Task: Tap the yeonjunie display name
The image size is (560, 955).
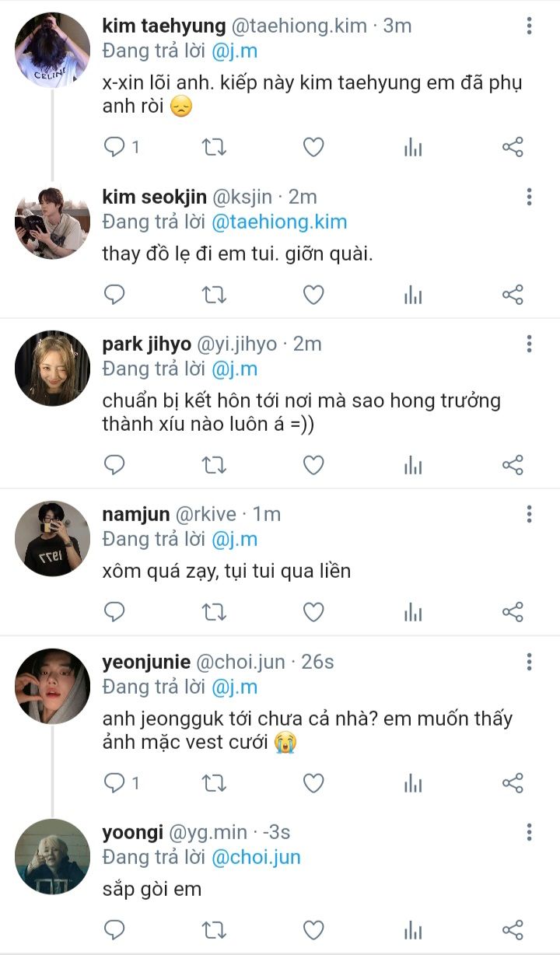Action: (146, 662)
